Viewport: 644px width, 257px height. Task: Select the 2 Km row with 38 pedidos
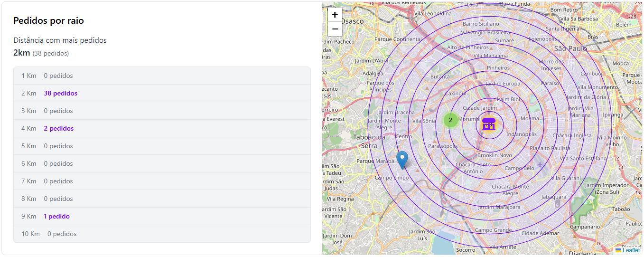[x=162, y=93]
